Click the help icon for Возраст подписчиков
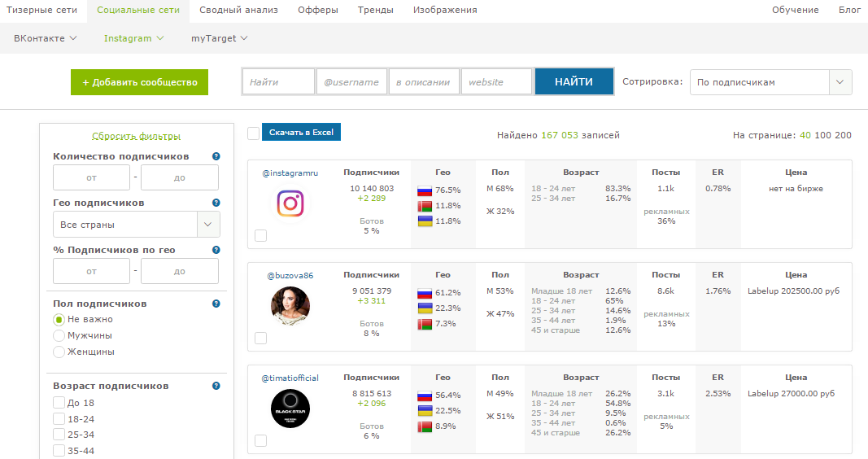 coord(216,386)
